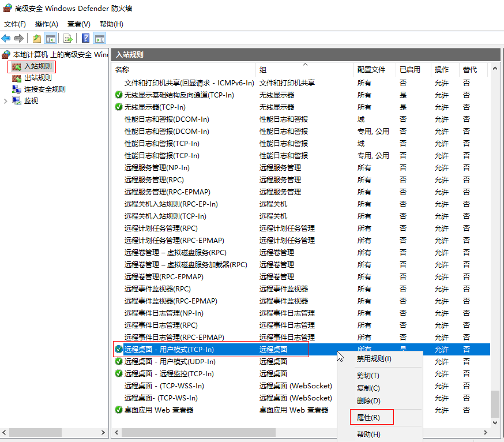The width and height of the screenshot is (504, 442).
Task: Open the 帮助(H) menu in the menu bar
Action: [x=111, y=24]
